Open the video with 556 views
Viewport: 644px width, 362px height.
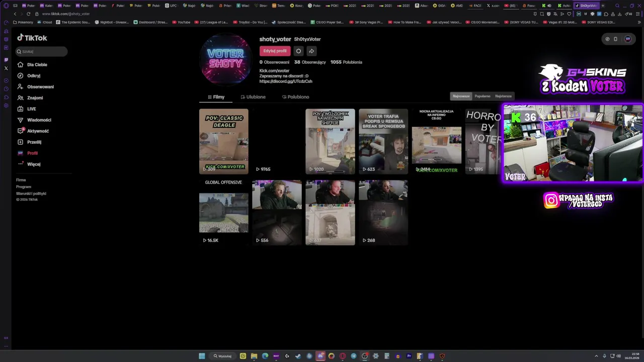pos(277,212)
